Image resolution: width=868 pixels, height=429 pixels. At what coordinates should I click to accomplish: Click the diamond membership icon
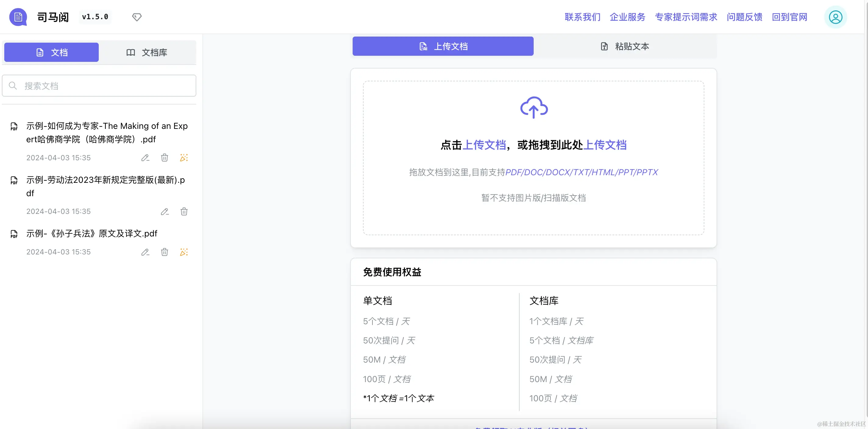click(137, 17)
